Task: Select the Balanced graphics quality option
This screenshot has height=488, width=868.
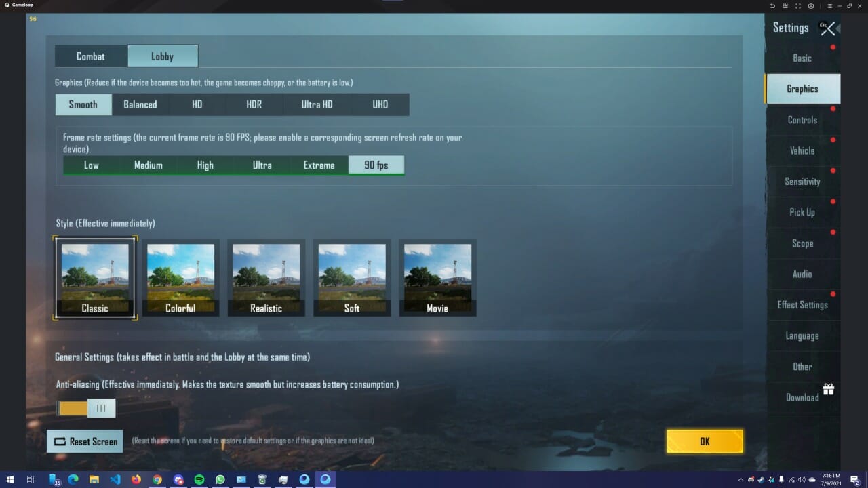Action: tap(140, 104)
